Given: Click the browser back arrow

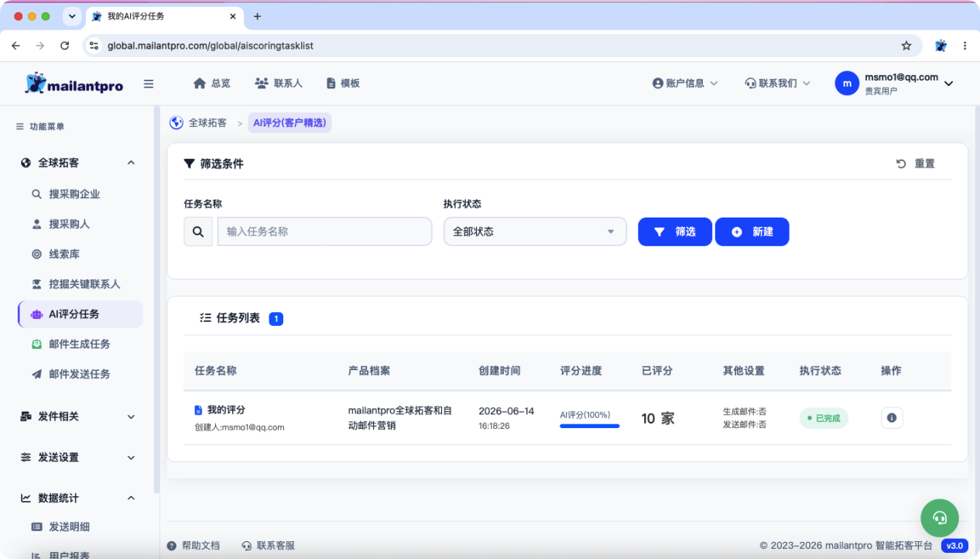Looking at the screenshot, I should pos(15,46).
